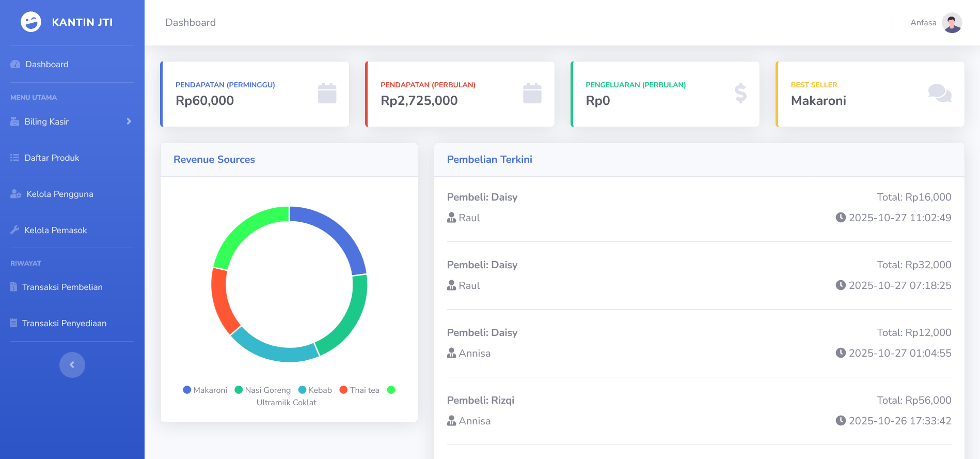The height and width of the screenshot is (459, 980).
Task: Toggle Makaroni legend item in chart
Action: click(x=205, y=390)
